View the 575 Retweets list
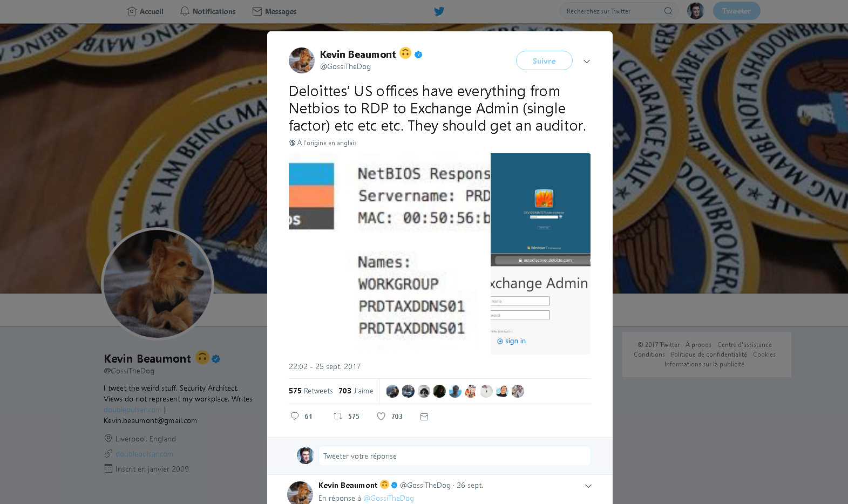The image size is (848, 504). (311, 391)
